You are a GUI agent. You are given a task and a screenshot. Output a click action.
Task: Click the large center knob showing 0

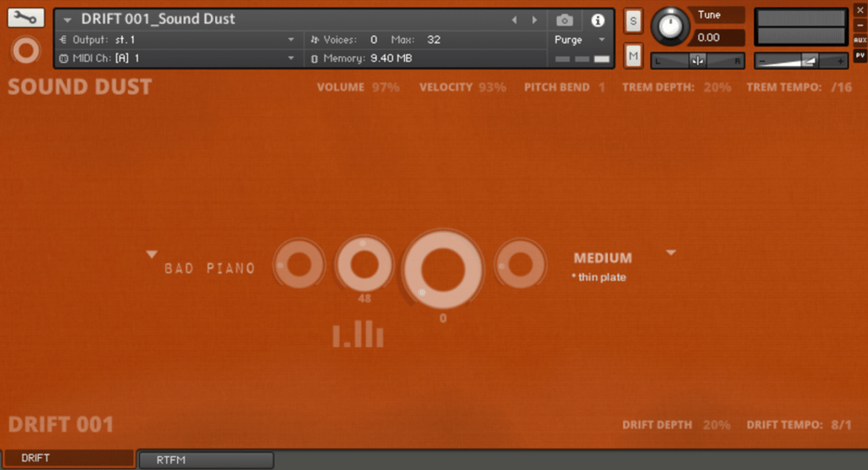click(442, 269)
